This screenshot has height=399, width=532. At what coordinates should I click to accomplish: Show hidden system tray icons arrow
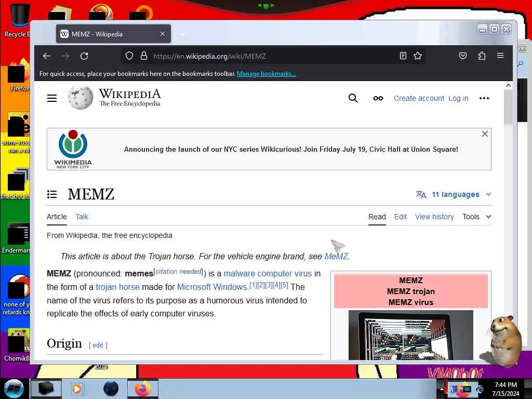[442, 390]
